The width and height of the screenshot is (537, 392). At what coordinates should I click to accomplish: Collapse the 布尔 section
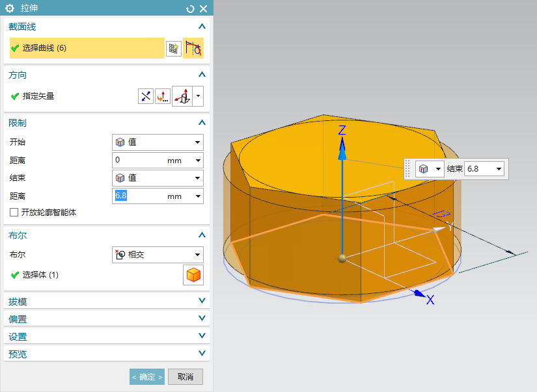click(x=202, y=235)
